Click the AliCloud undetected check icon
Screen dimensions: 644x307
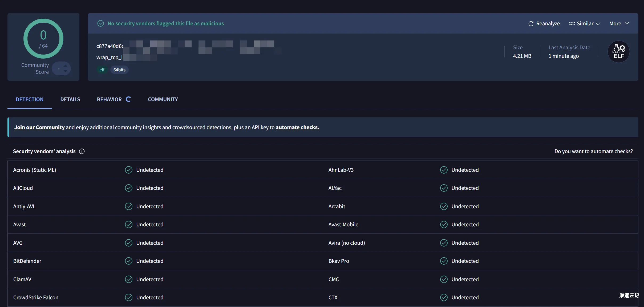pyautogui.click(x=129, y=188)
